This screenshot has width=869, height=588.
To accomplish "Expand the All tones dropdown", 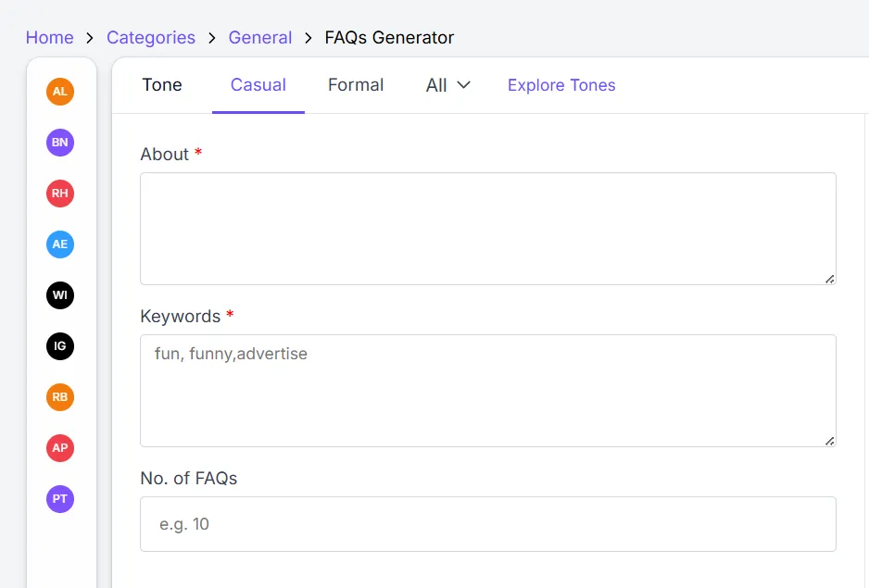I will coord(447,85).
